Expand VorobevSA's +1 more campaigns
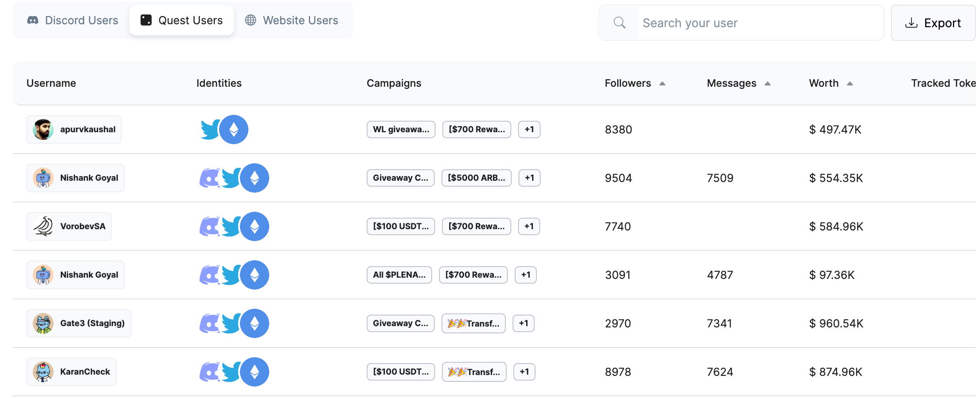The height and width of the screenshot is (398, 980). click(x=529, y=226)
